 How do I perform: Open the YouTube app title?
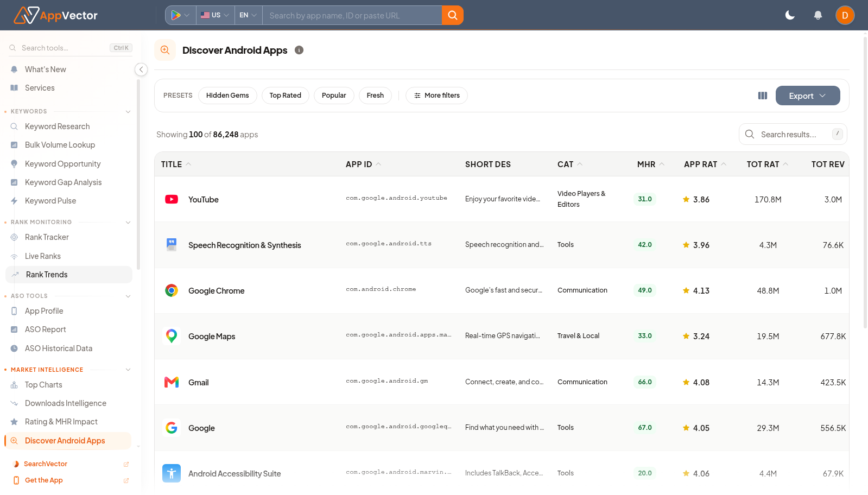[x=204, y=200]
